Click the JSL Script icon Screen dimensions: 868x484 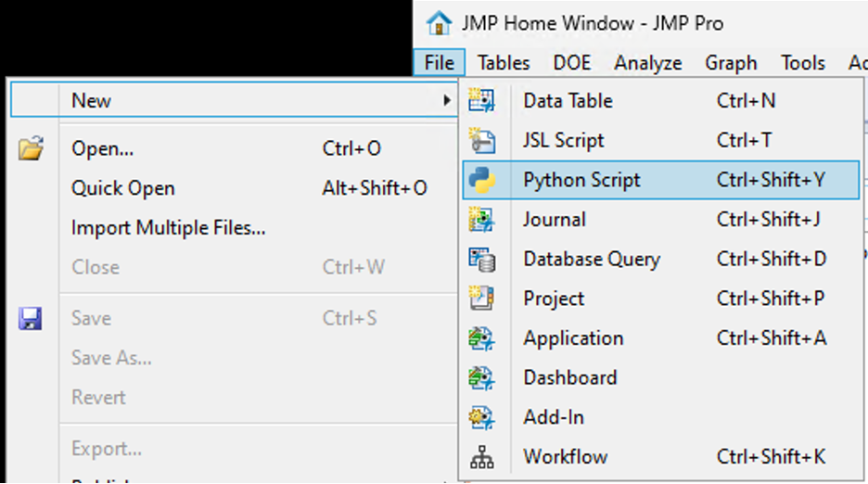point(482,140)
